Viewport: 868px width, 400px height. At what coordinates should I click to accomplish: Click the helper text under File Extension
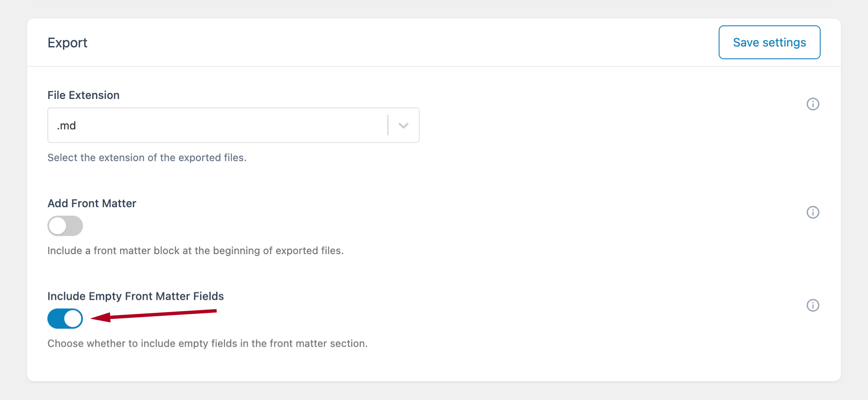pyautogui.click(x=147, y=157)
